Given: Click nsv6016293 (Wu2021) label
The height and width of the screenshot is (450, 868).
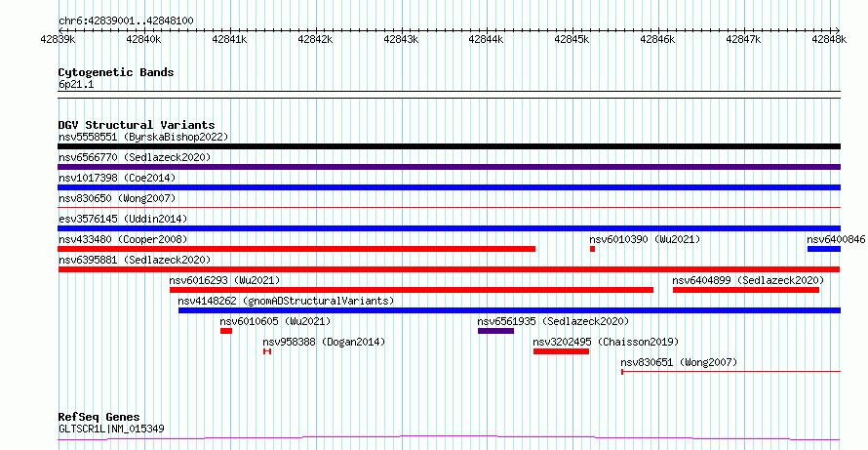Looking at the screenshot, I should tap(224, 280).
